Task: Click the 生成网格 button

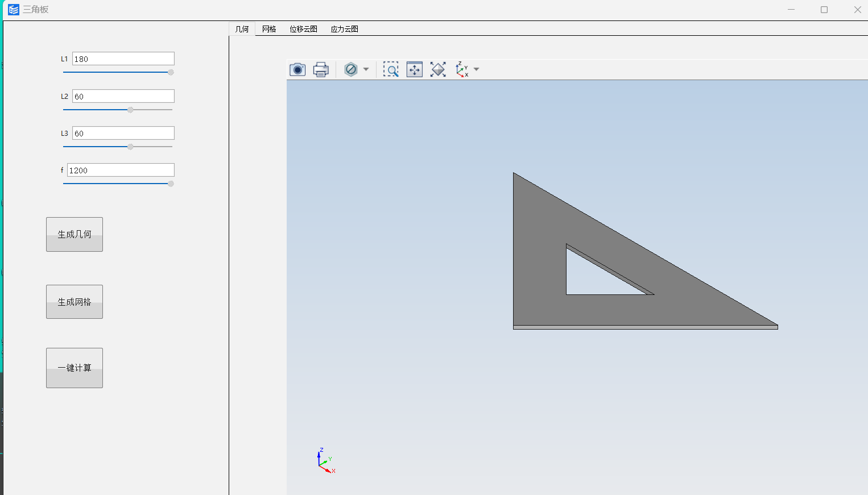Action: click(x=75, y=302)
